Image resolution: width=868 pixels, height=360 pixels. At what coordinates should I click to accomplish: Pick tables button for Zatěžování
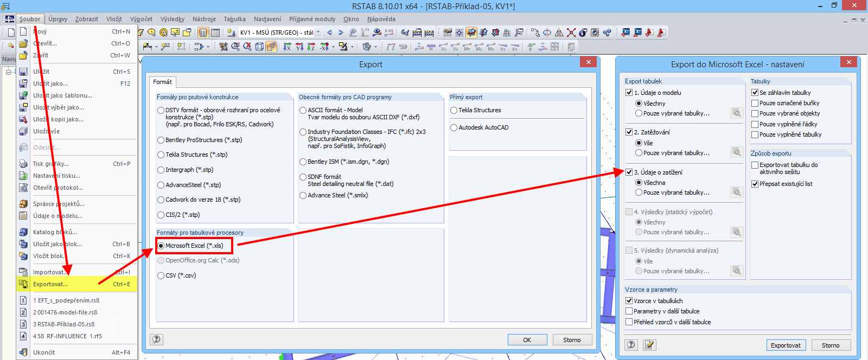(736, 152)
